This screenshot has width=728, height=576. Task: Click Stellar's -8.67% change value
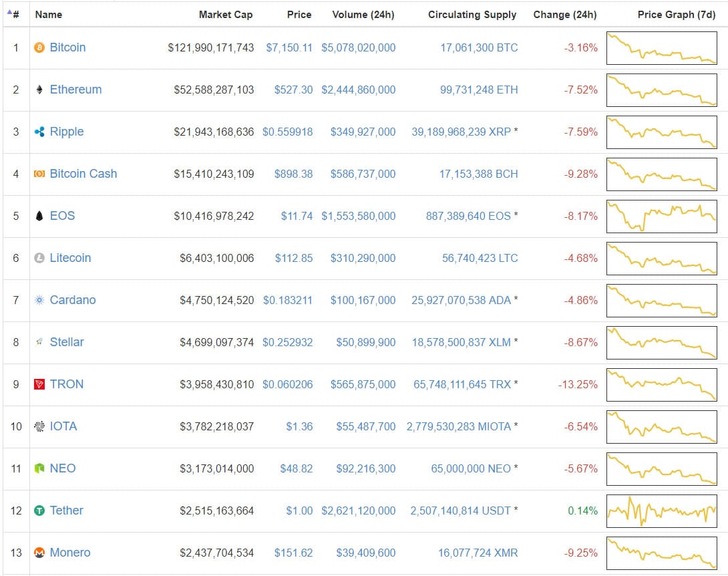coord(581,342)
